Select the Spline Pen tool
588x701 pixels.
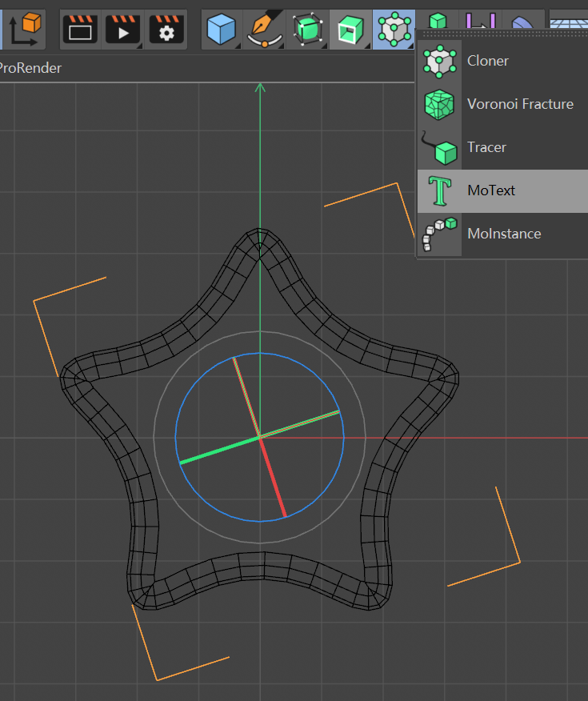(265, 30)
